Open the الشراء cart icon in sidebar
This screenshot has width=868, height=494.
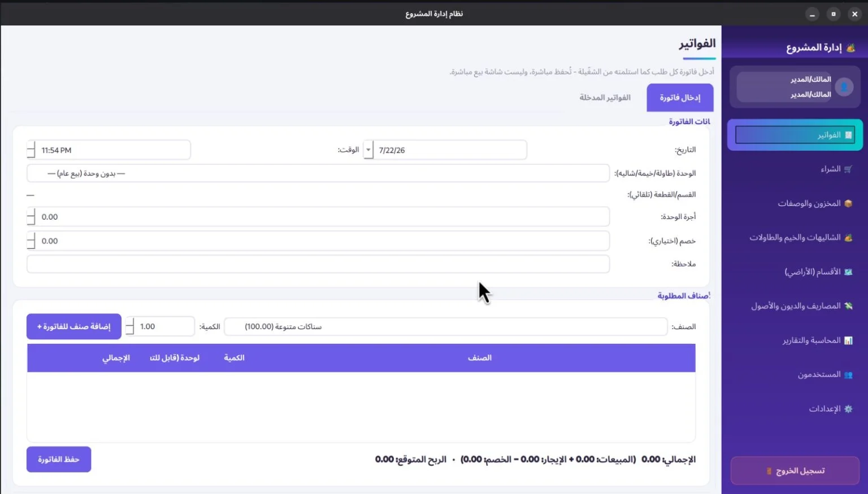point(848,169)
